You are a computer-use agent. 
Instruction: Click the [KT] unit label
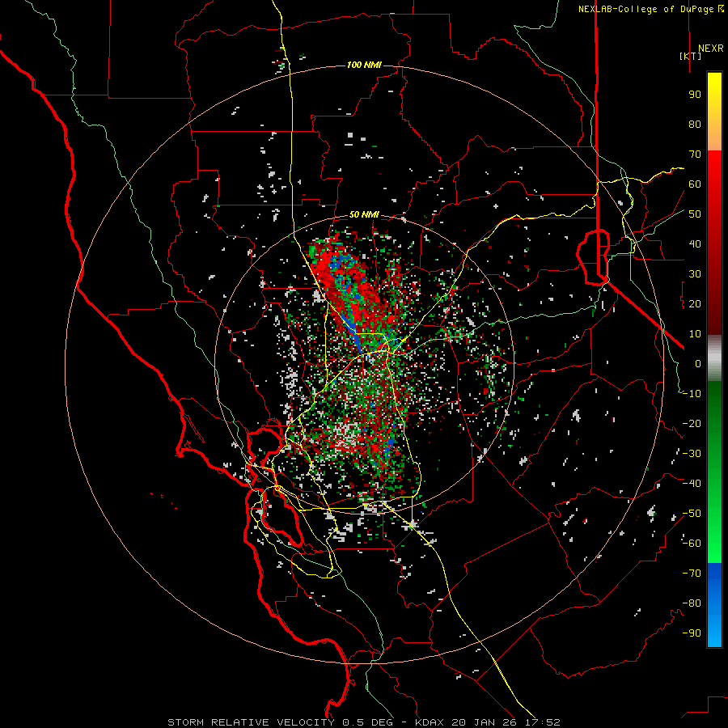pos(691,56)
